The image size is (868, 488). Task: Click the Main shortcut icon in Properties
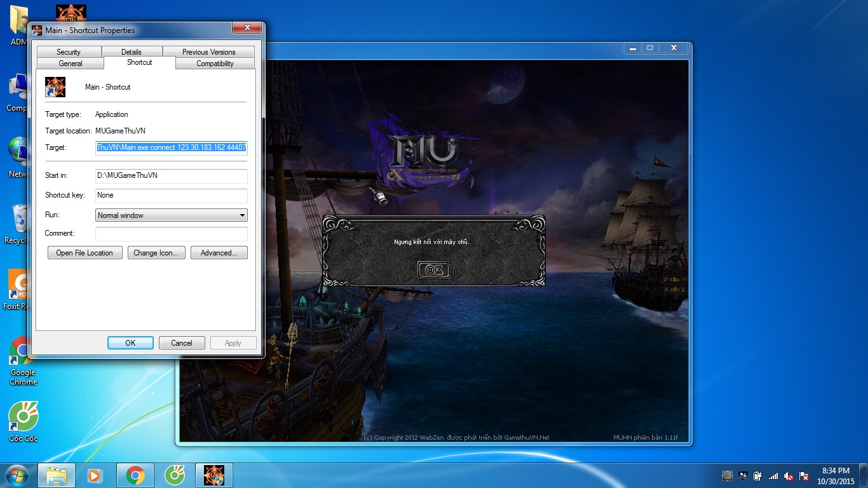55,87
